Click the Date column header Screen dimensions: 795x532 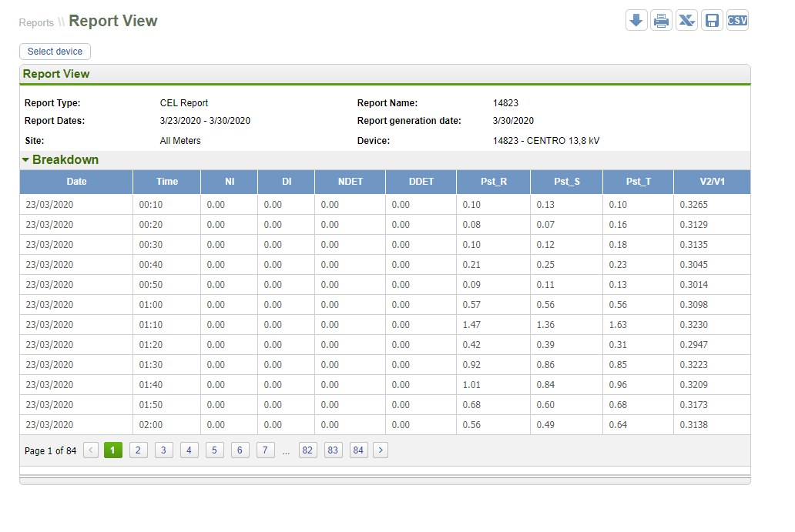point(76,182)
